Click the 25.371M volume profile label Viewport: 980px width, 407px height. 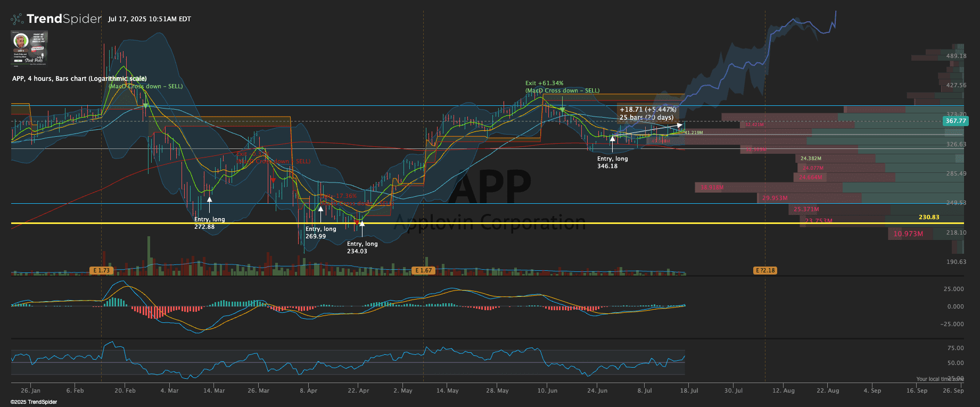click(x=806, y=210)
